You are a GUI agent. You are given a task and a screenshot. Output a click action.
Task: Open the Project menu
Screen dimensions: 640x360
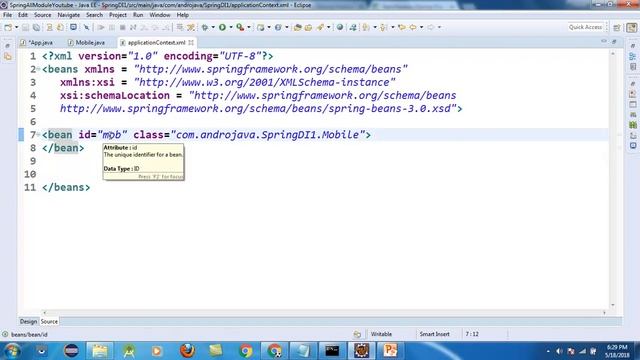click(118, 15)
